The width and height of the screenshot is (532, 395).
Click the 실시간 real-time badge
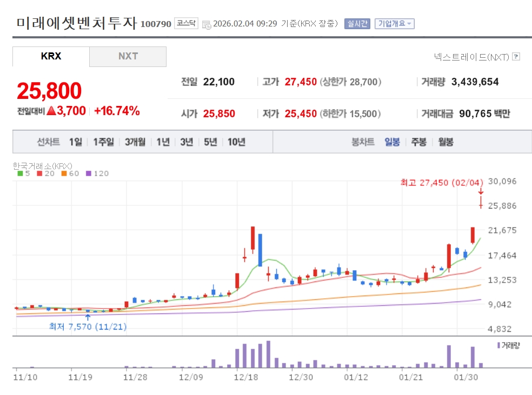click(x=357, y=24)
